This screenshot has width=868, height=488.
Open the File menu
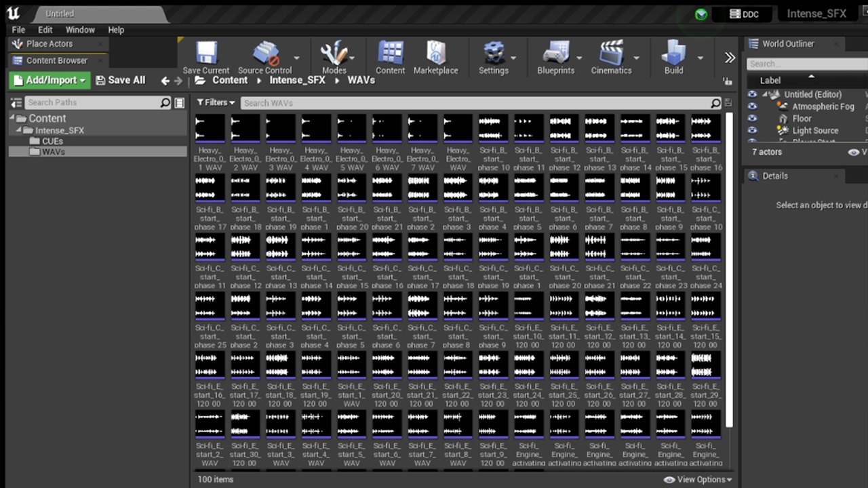pos(18,30)
